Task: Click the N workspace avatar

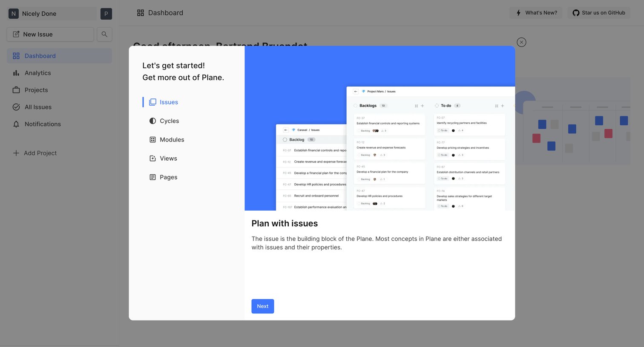Action: (14, 14)
